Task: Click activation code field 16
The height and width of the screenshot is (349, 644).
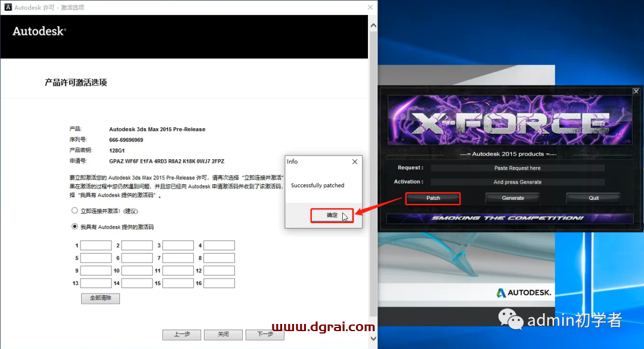Action: pyautogui.click(x=219, y=283)
